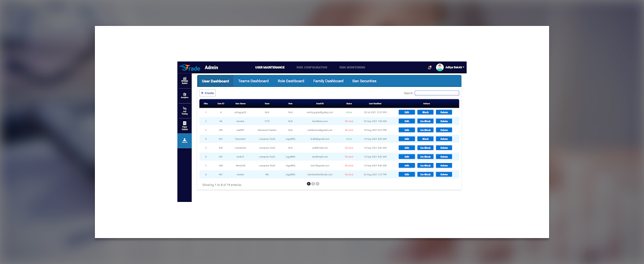Un-Block the user with ID 447

click(425, 157)
